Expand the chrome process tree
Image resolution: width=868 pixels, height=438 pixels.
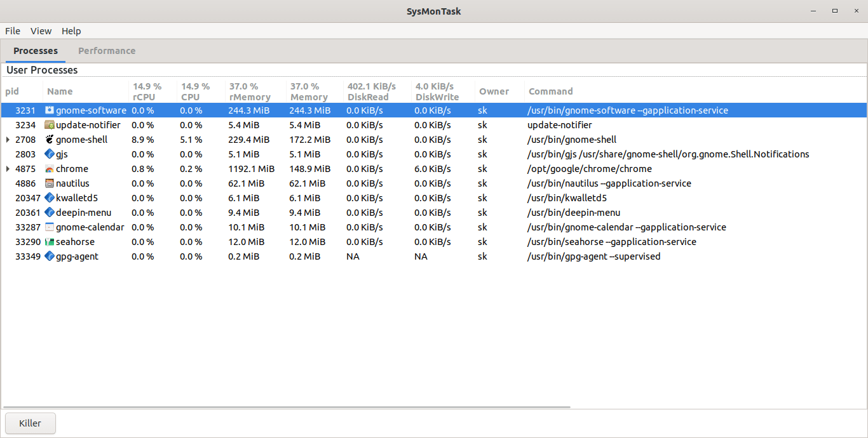tap(8, 169)
